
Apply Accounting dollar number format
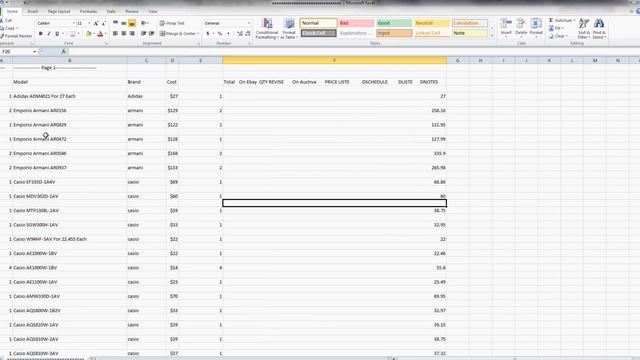pyautogui.click(x=208, y=33)
